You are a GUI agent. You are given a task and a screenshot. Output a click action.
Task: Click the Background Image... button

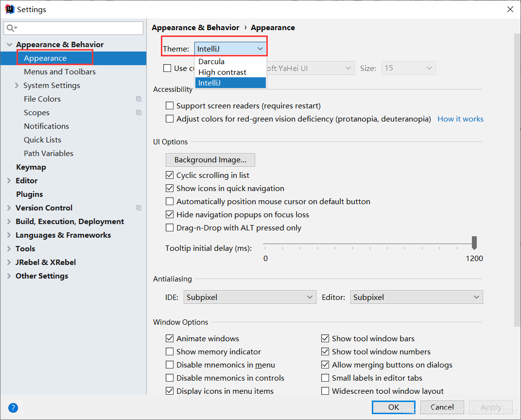pyautogui.click(x=210, y=160)
